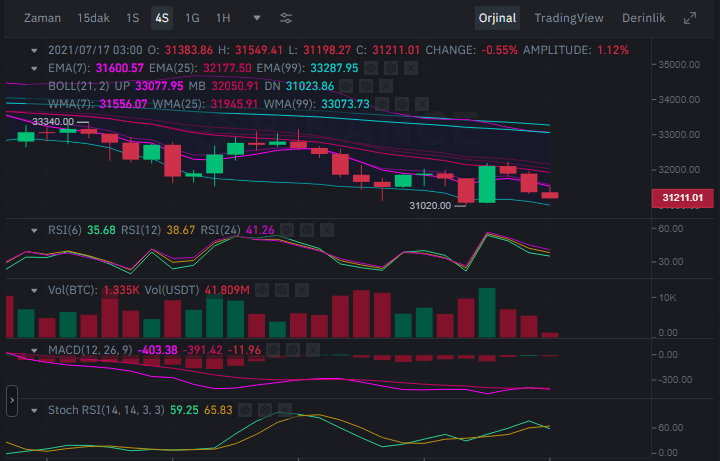This screenshot has height=461, width=720.
Task: Remove the BOLL indicator with its X
Action: coord(386,86)
